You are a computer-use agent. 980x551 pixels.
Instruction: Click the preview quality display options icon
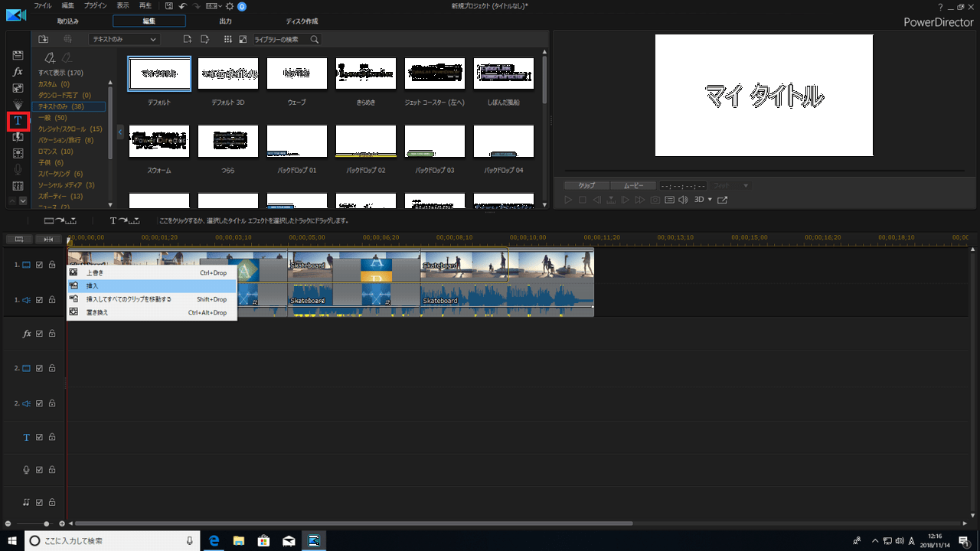pyautogui.click(x=669, y=200)
